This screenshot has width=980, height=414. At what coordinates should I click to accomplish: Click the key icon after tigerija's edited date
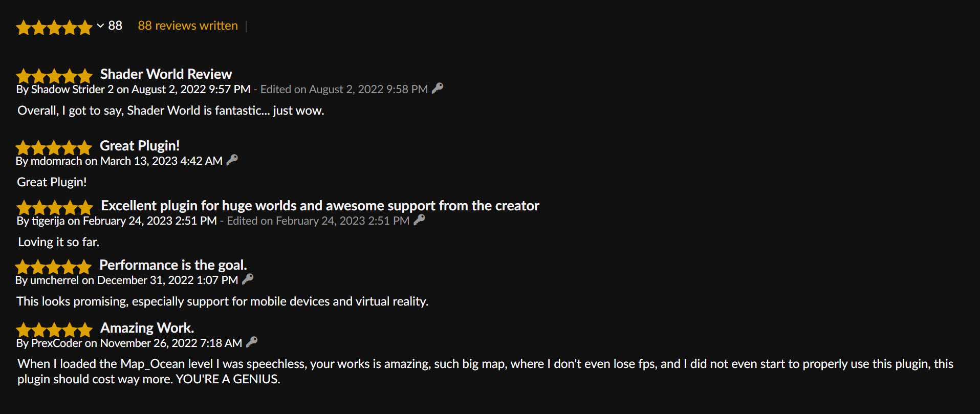point(419,220)
